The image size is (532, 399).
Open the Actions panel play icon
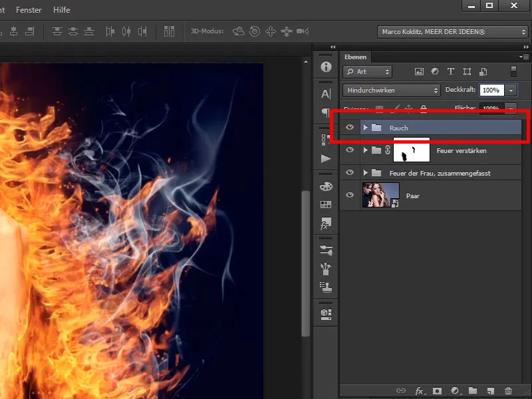click(326, 158)
